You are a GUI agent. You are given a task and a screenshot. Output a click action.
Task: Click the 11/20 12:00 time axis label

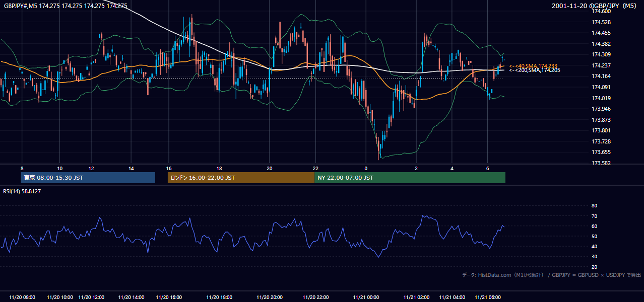pos(91,297)
